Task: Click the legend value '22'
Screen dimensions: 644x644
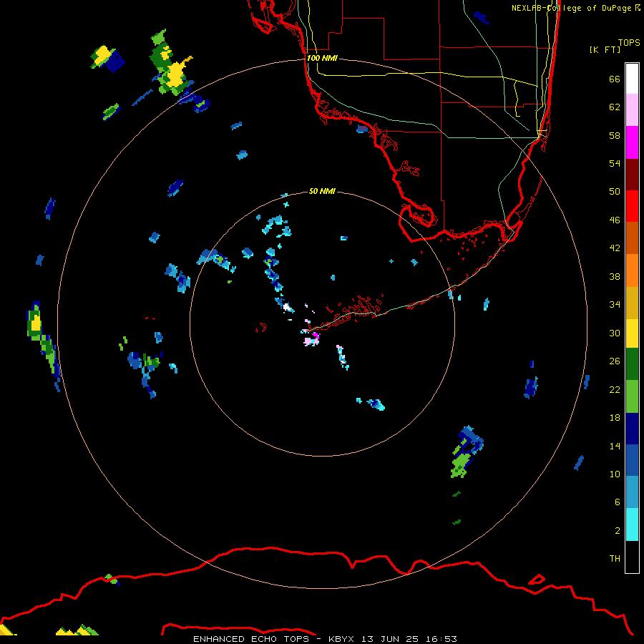Action: pos(615,389)
